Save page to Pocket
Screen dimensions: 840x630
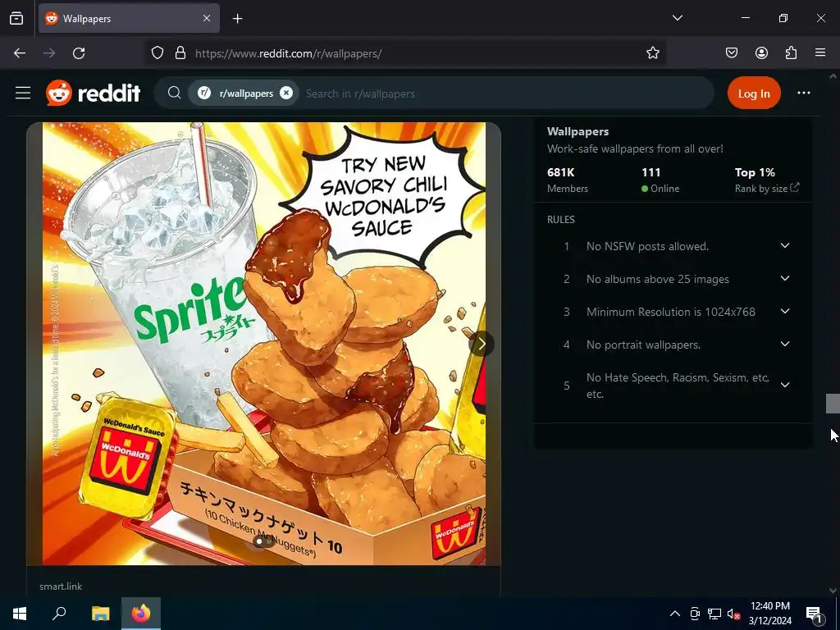pyautogui.click(x=732, y=53)
